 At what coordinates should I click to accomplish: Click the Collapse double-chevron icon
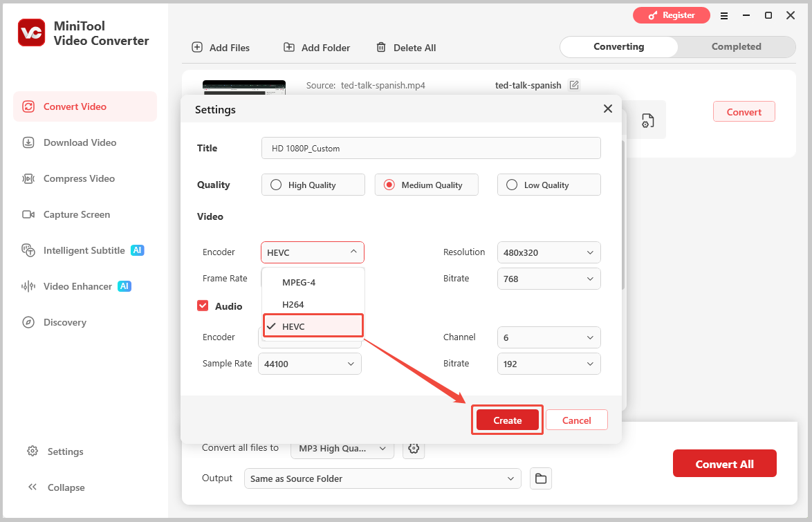point(33,487)
